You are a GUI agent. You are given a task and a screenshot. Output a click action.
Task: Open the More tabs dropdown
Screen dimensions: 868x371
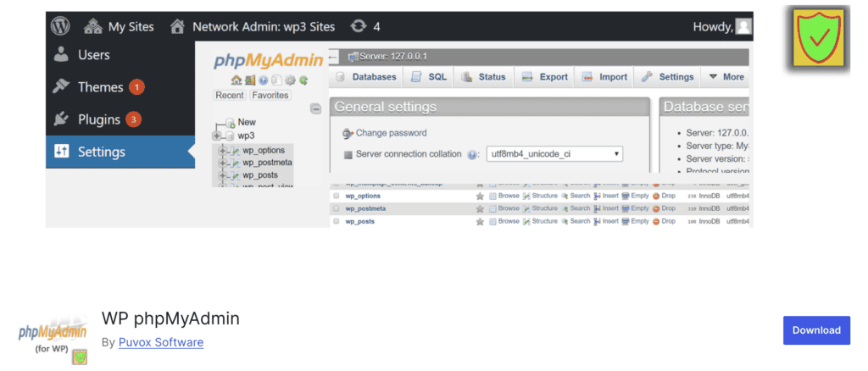pos(726,77)
